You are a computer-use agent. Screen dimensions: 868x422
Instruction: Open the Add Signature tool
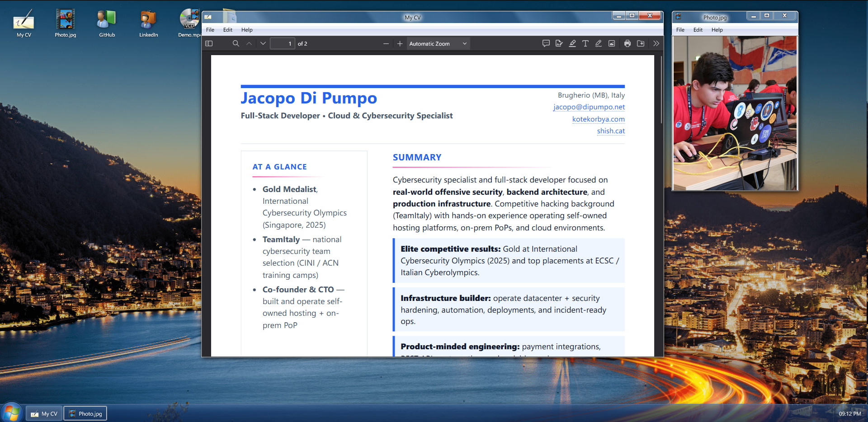pos(559,43)
